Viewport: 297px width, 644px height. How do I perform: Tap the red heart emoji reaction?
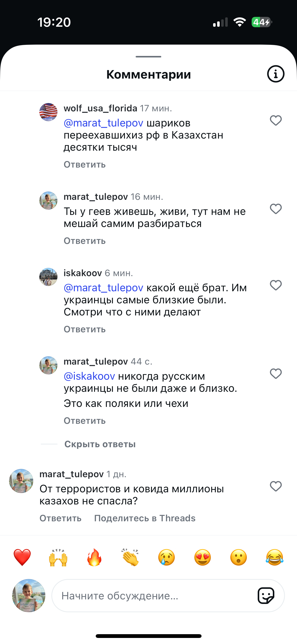tap(22, 557)
